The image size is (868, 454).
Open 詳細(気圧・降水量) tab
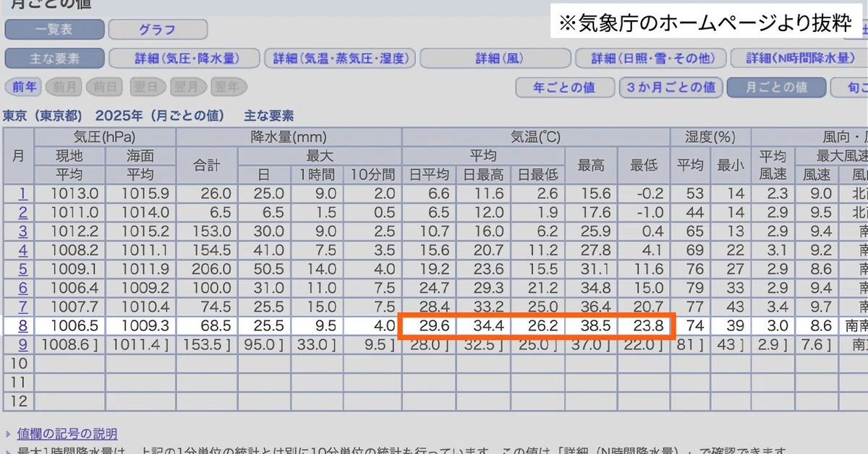coord(185,59)
